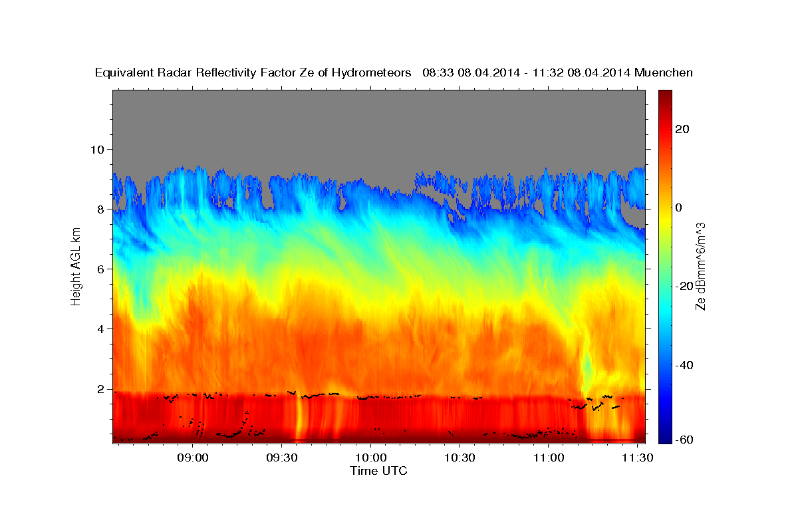
Task: Click the colorbar value label -20
Action: 684,287
